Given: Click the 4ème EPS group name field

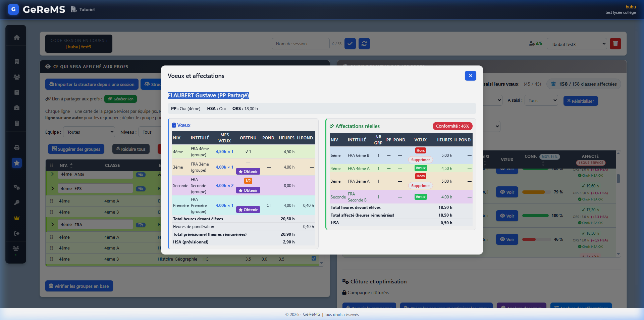Looking at the screenshot, I should pyautogui.click(x=95, y=188).
